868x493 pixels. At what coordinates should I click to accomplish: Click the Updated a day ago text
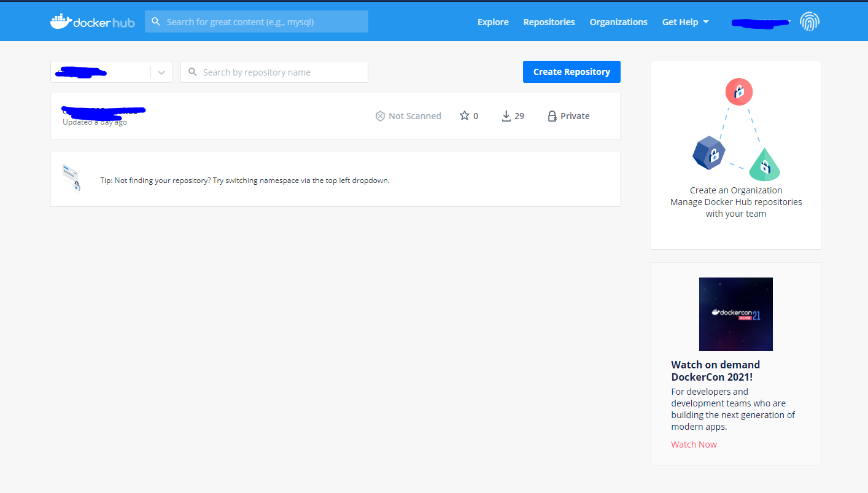95,122
